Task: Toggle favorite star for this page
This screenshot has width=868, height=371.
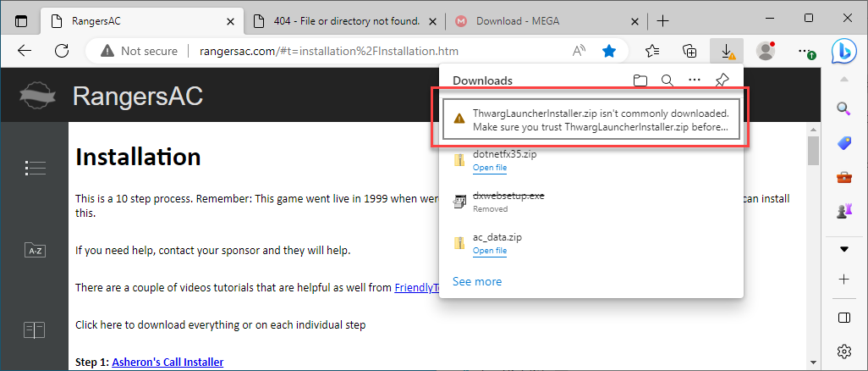Action: pyautogui.click(x=609, y=51)
